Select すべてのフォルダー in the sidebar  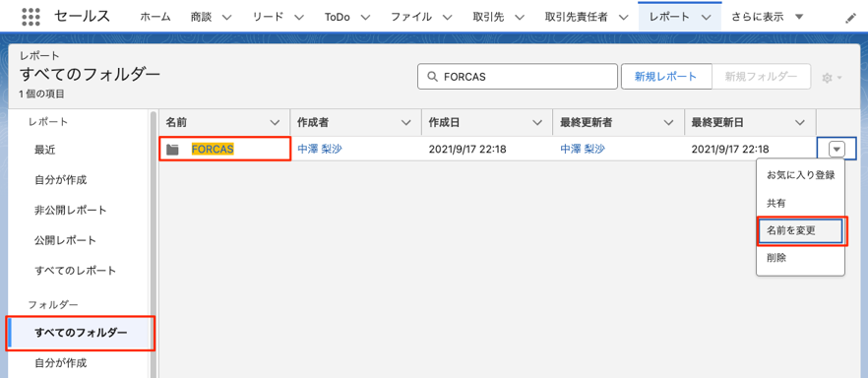coord(80,333)
